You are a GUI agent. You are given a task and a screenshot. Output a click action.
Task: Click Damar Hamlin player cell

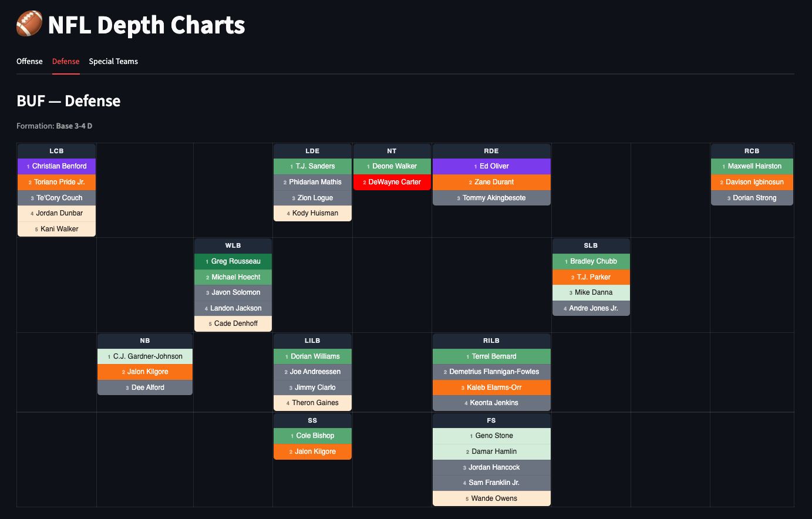coord(491,451)
